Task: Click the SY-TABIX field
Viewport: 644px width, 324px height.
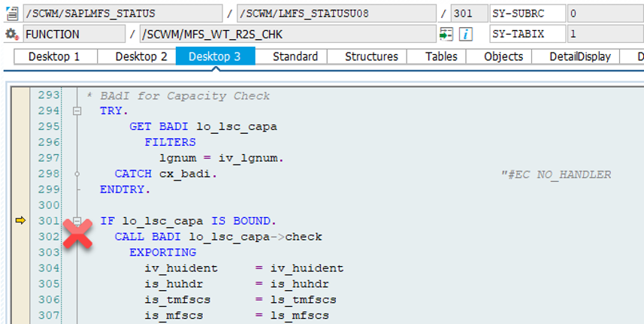Action: click(x=528, y=34)
